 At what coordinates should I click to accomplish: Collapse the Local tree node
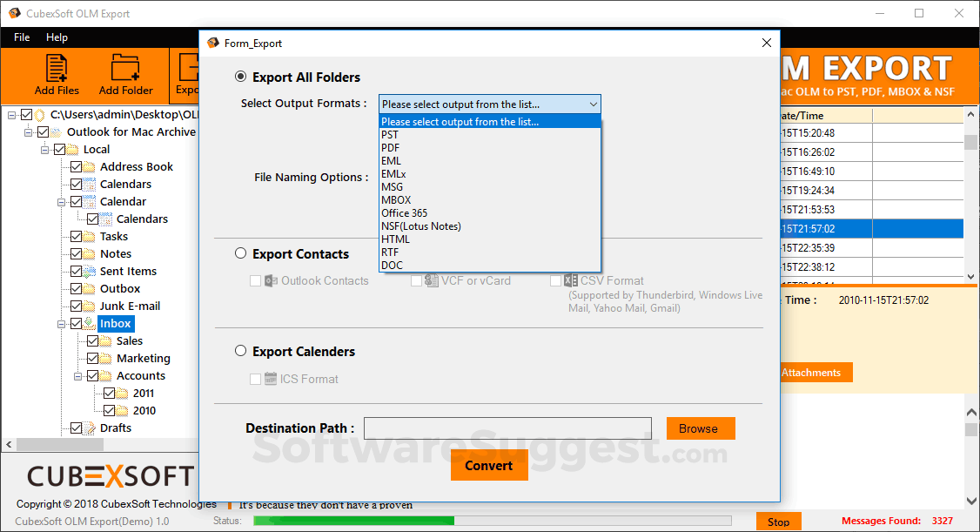tap(45, 150)
